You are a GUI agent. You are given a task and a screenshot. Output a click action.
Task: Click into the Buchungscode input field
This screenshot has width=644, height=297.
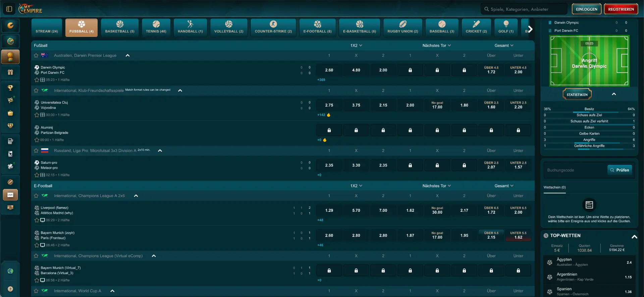[x=575, y=170]
